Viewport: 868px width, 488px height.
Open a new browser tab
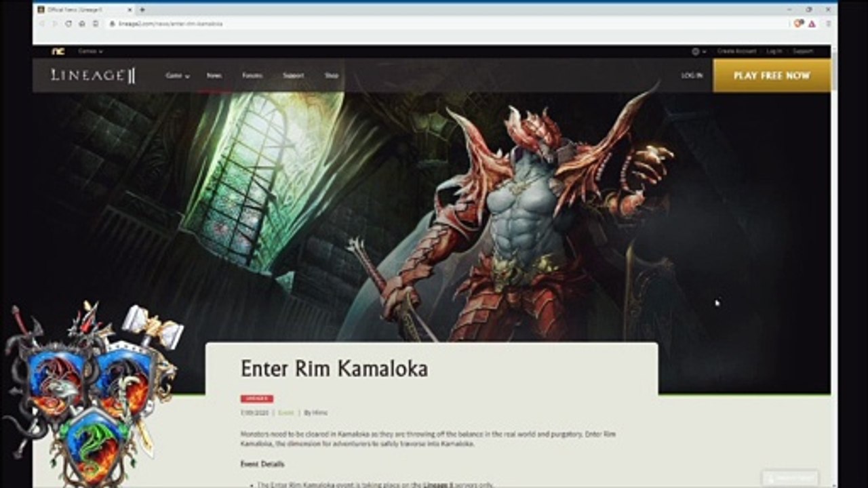coord(142,9)
